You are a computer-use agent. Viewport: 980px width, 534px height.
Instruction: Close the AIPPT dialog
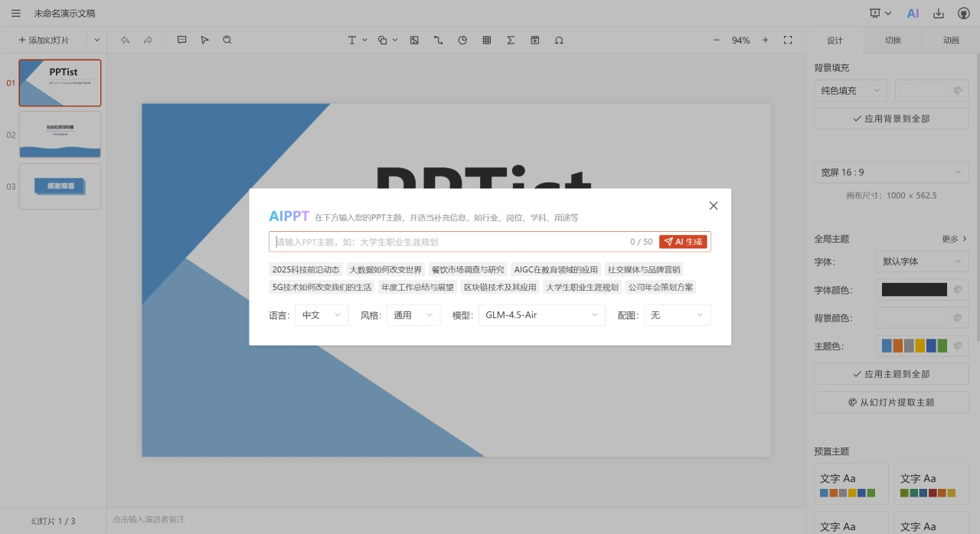(x=714, y=206)
